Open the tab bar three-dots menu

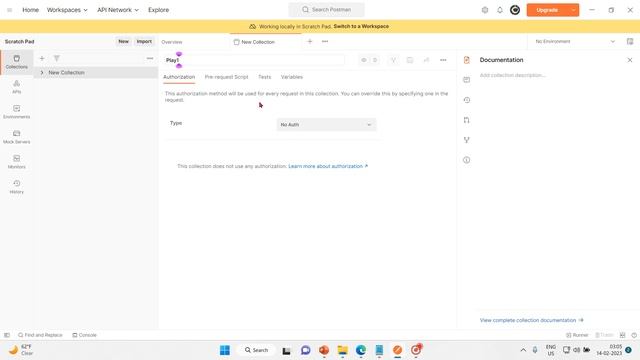pos(325,41)
